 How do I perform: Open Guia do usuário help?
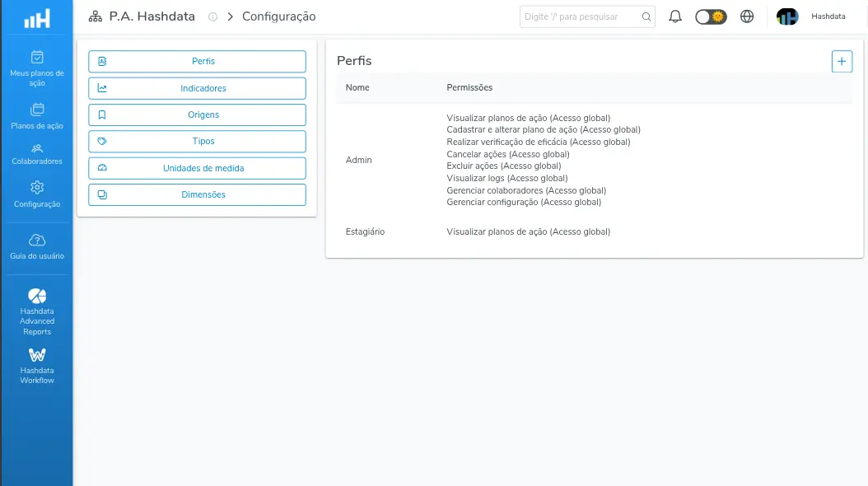pyautogui.click(x=37, y=246)
